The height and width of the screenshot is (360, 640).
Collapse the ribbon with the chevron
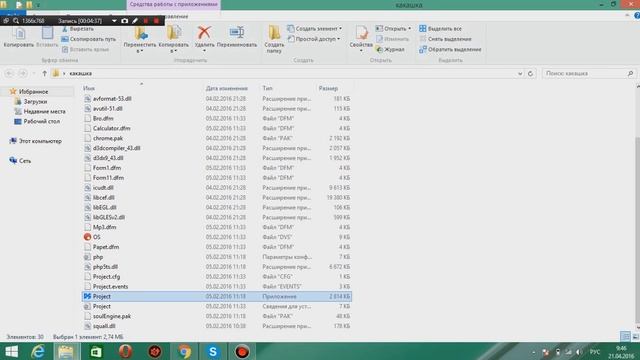(627, 16)
